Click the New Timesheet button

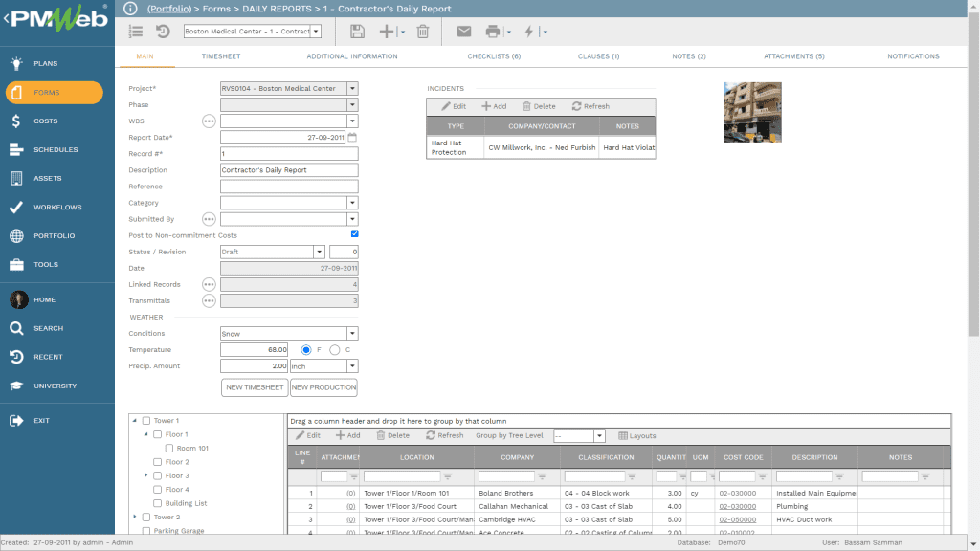pyautogui.click(x=255, y=387)
